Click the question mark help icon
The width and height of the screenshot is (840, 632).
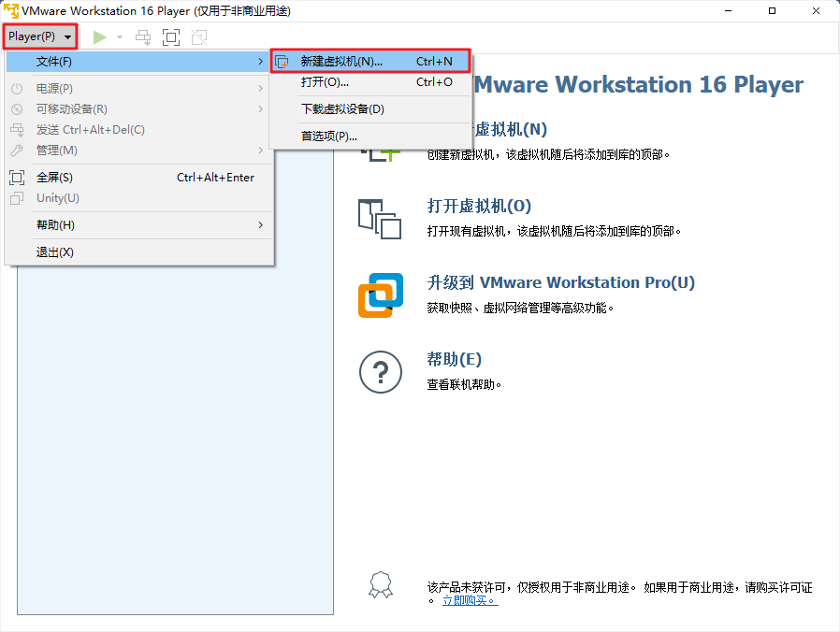coord(381,372)
